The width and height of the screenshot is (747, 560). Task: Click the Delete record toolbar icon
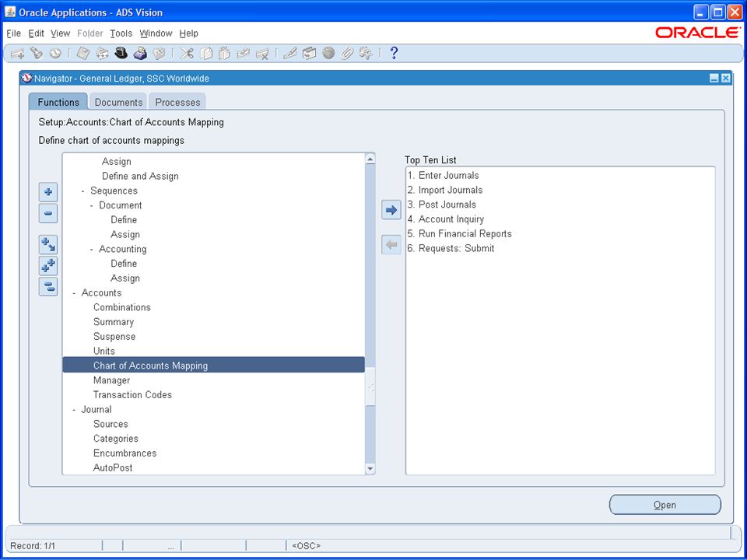[262, 54]
